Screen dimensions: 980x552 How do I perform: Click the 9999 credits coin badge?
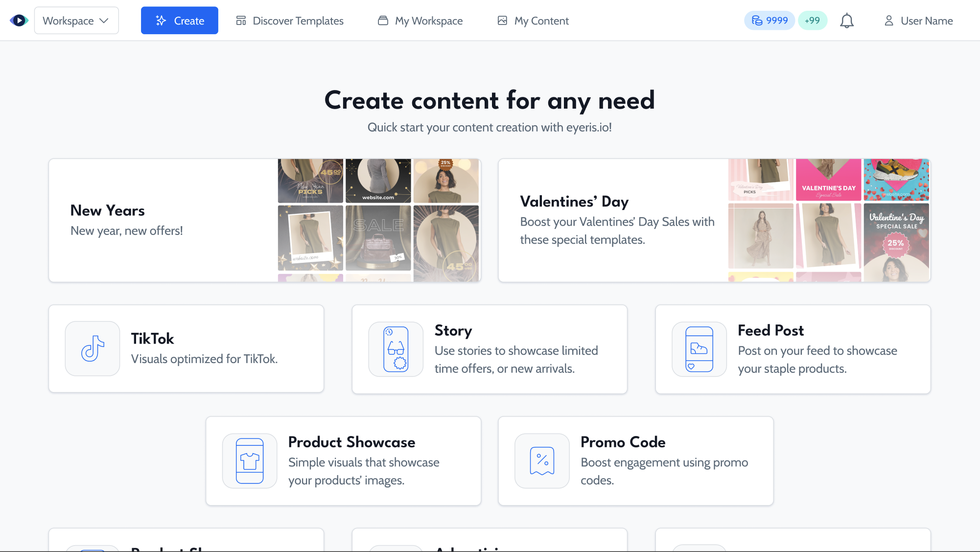click(769, 21)
